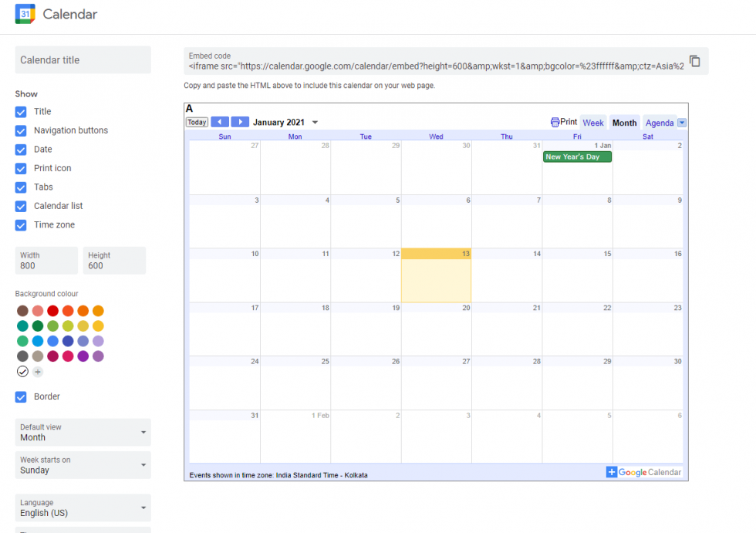Screen dimensions: 756x533
Task: Click the Print text link
Action: coord(569,122)
